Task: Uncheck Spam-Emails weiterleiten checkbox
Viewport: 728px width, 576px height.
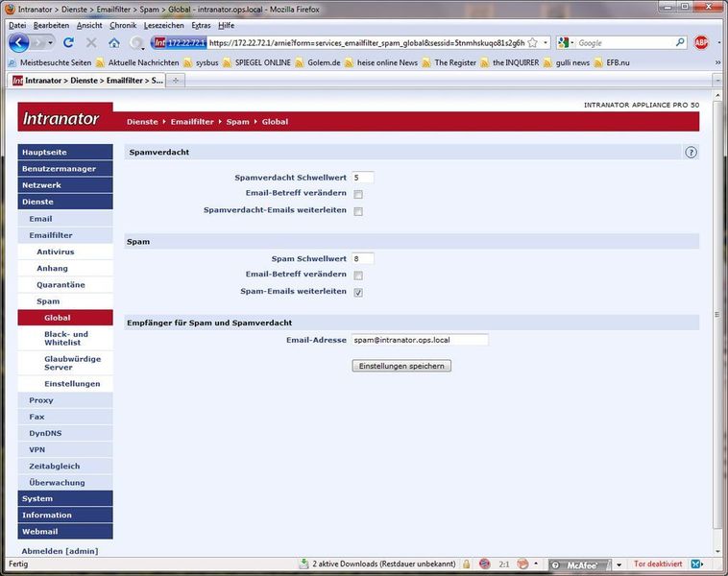Action: (x=358, y=293)
